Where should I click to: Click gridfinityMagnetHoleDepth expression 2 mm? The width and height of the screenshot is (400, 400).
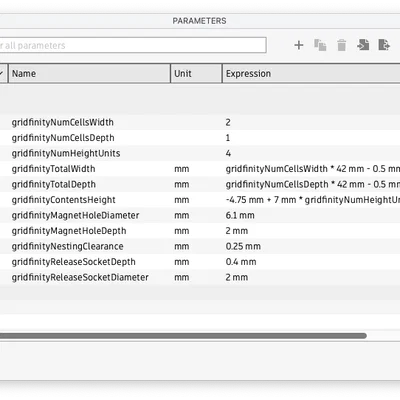click(237, 231)
